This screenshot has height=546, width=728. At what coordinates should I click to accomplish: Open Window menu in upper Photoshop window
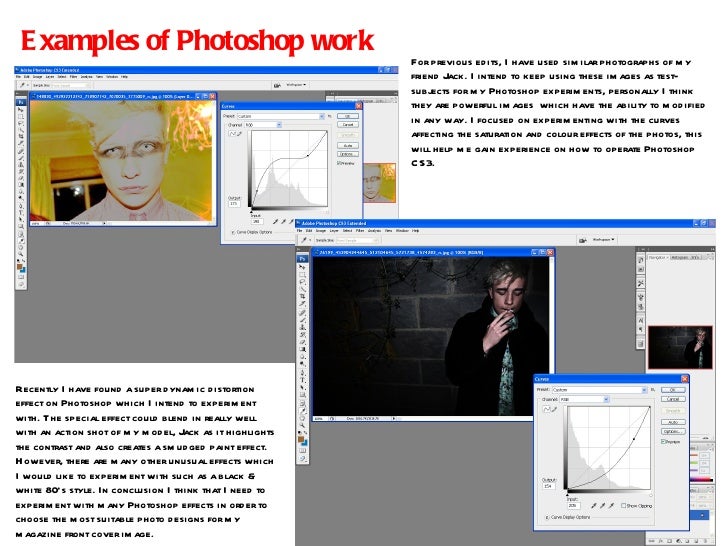(112, 77)
